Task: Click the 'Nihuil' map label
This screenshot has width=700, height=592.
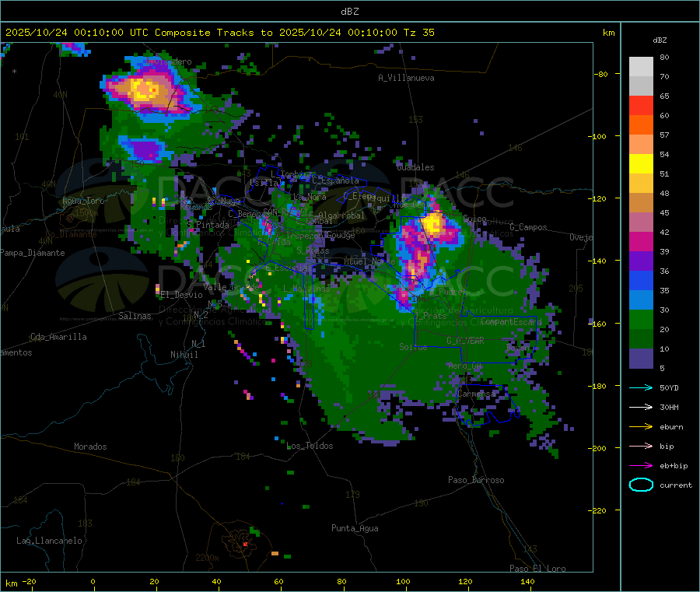Action: [x=184, y=355]
